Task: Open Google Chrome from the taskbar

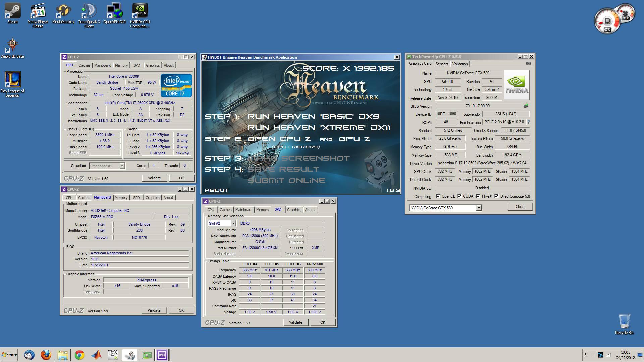Action: pyautogui.click(x=79, y=355)
